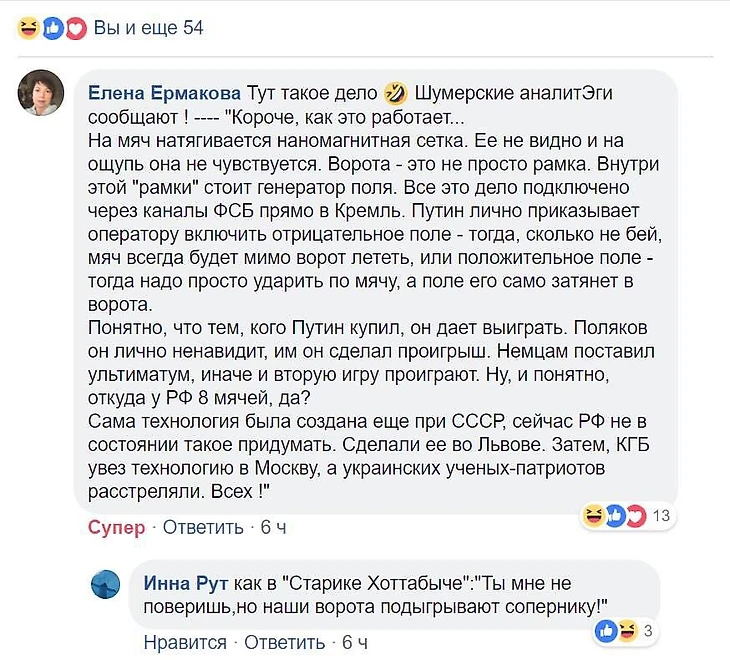Click 'Ответить' under Инна Рут's reply

[284, 642]
